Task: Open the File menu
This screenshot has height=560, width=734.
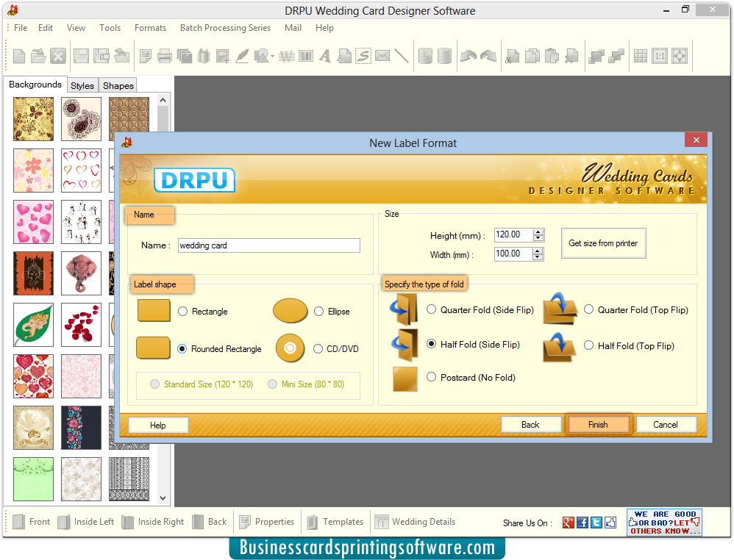Action: 21,28
